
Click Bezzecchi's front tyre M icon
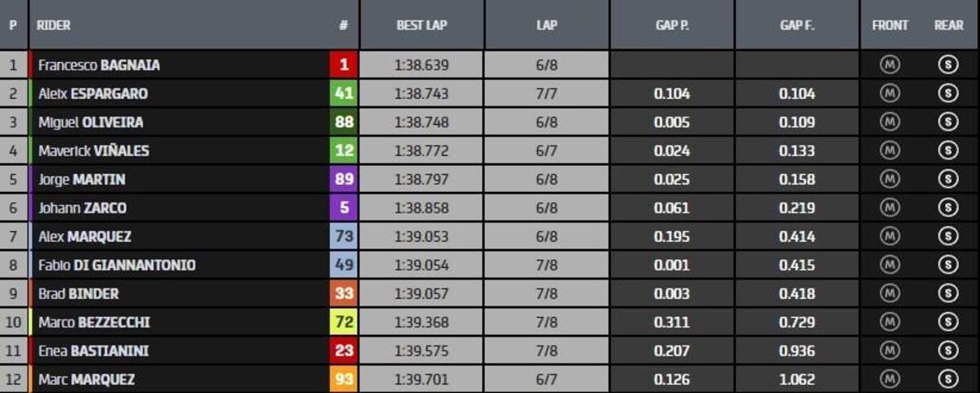coord(889,322)
